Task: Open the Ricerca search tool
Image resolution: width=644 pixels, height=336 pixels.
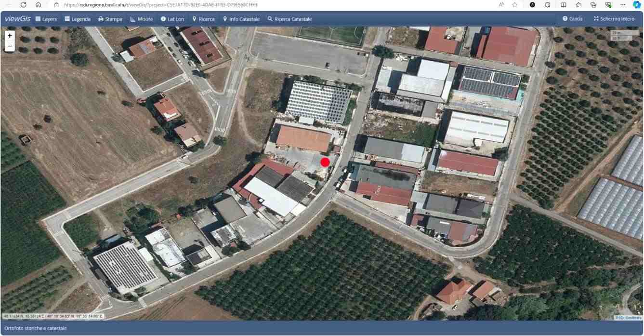Action: point(203,19)
